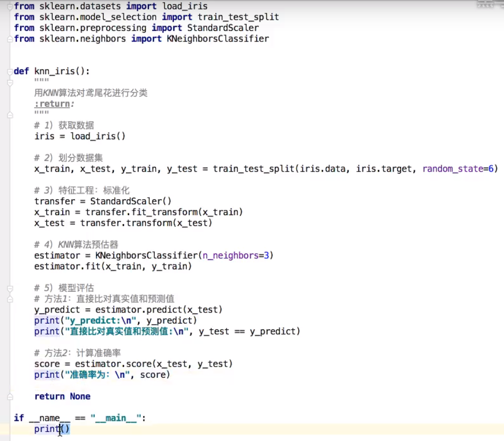
Task: Click 'transfer.fit_transform(x_train)' expression
Action: pyautogui.click(x=164, y=212)
